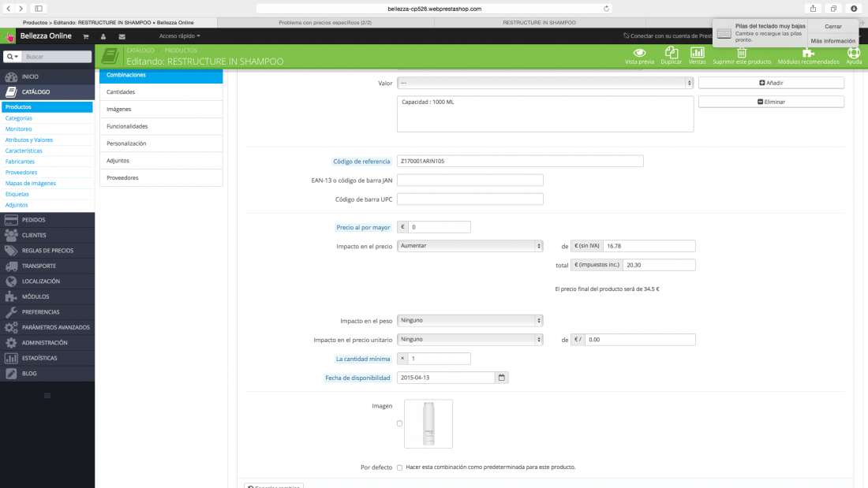Image resolution: width=868 pixels, height=488 pixels.
Task: Click Cerrar on the battery notification
Action: click(832, 27)
